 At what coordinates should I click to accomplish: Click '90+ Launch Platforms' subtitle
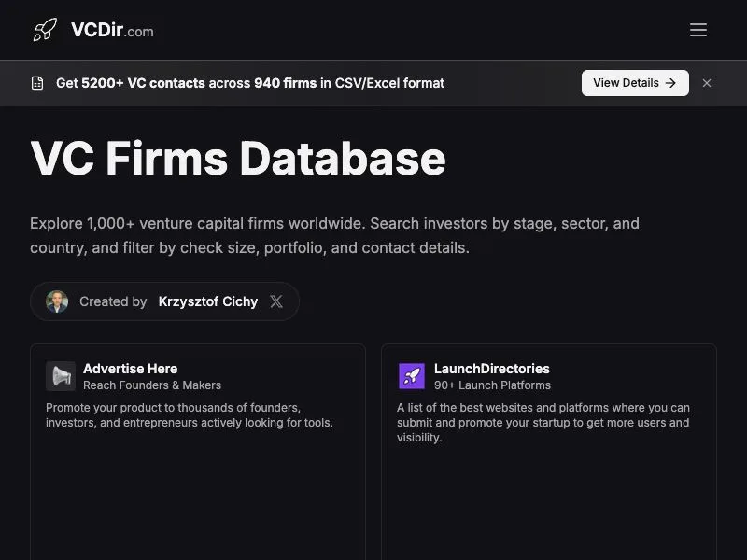pyautogui.click(x=492, y=385)
